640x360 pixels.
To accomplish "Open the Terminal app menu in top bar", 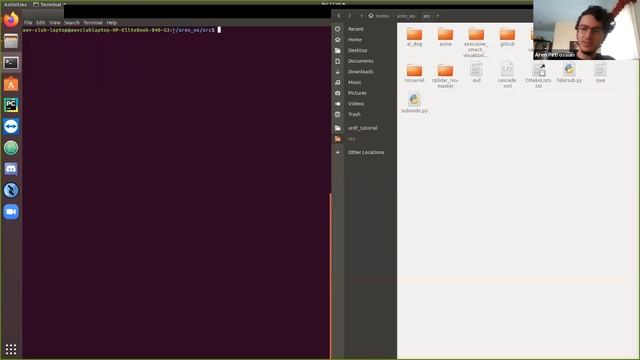I will 50,4.
